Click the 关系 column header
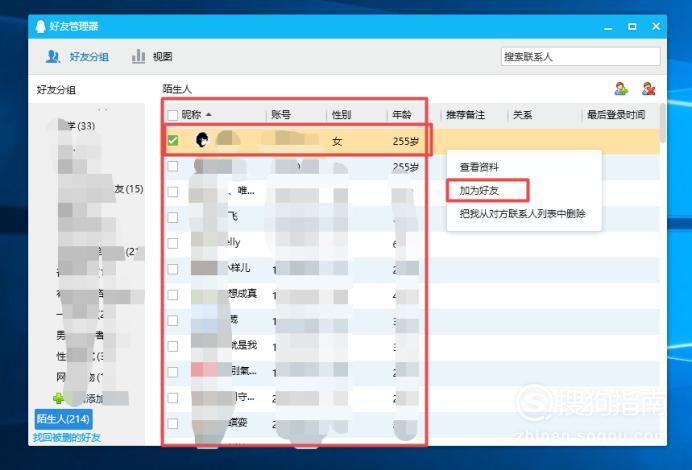 tap(523, 115)
